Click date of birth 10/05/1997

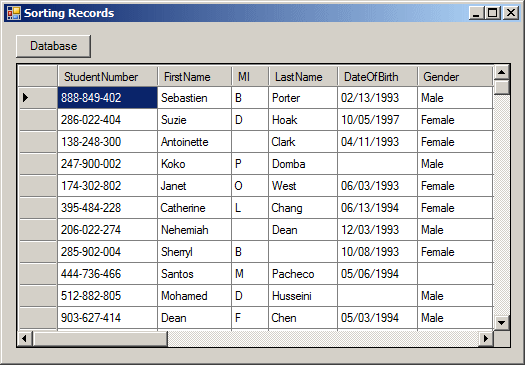pyautogui.click(x=378, y=120)
